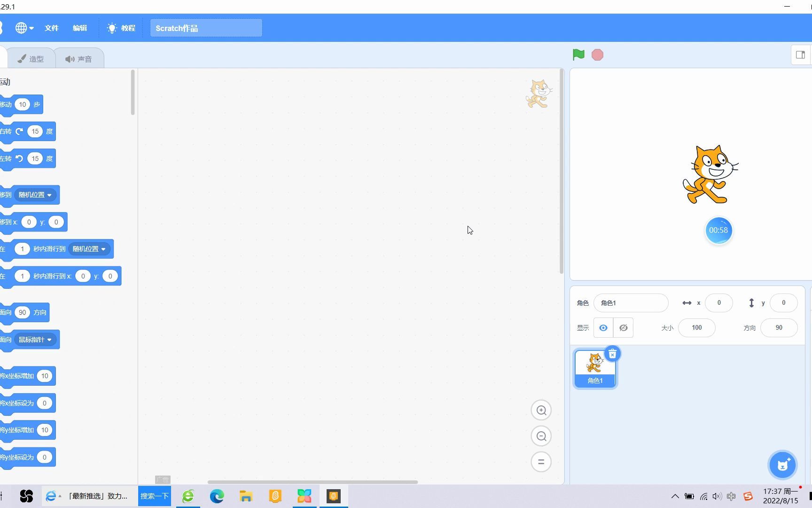Zoom in on the code workspace
Viewport: 812px width, 508px height.
coord(541,410)
